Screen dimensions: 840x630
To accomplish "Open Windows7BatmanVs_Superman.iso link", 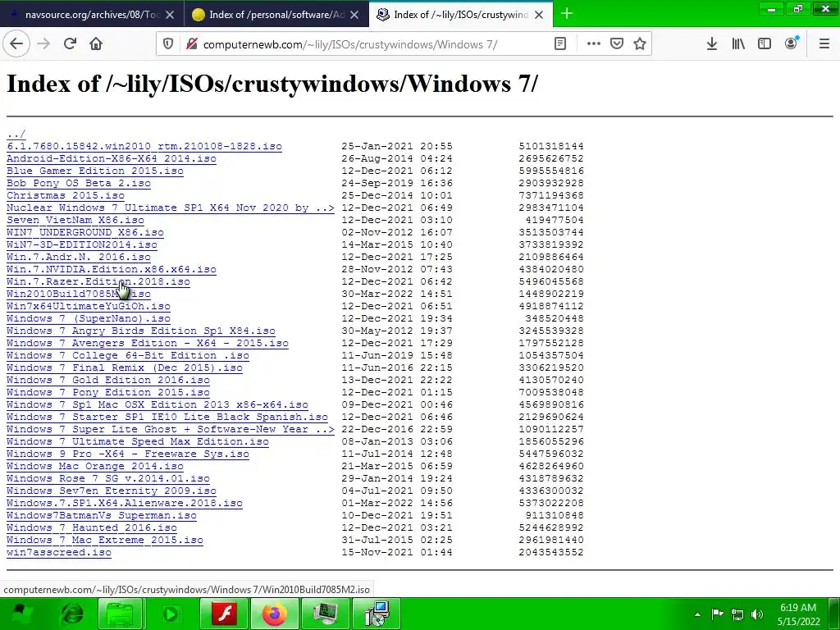I will (102, 516).
